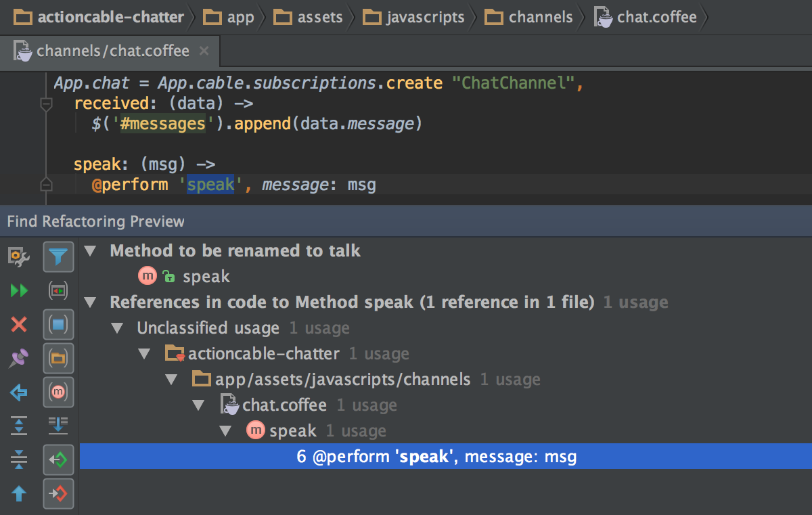Image resolution: width=812 pixels, height=515 pixels.
Task: Select the actioncable-chatter module row in tree
Action: 286,354
